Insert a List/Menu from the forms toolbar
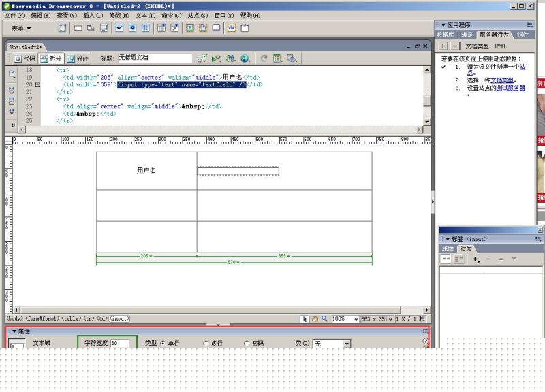Screen dimensions: 545x392 coord(161,28)
